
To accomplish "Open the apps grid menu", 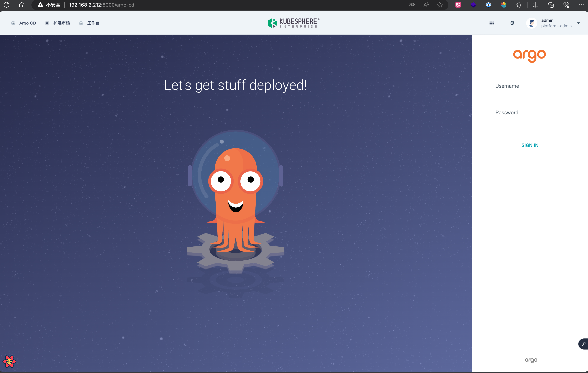I will 492,23.
